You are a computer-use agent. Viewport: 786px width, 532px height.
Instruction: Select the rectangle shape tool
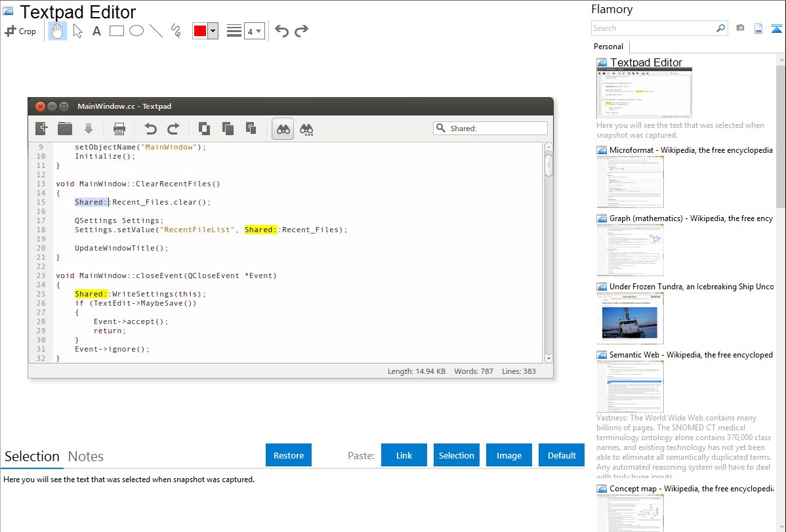tap(117, 31)
